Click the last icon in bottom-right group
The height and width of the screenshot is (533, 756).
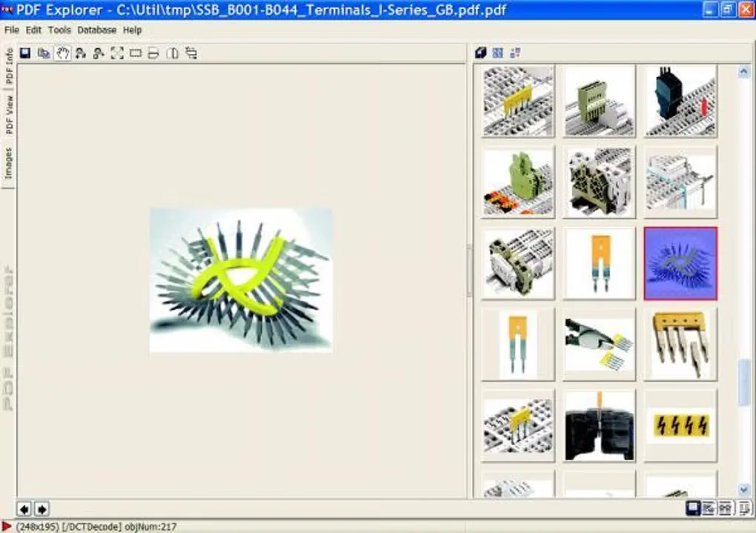pos(744,509)
